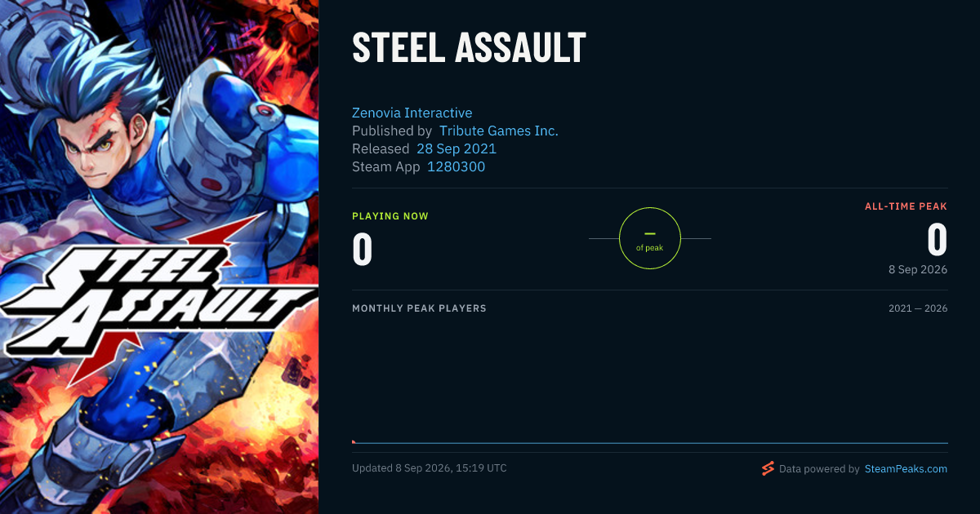Click the red chart start marker
The width and height of the screenshot is (980, 514).
click(x=354, y=441)
